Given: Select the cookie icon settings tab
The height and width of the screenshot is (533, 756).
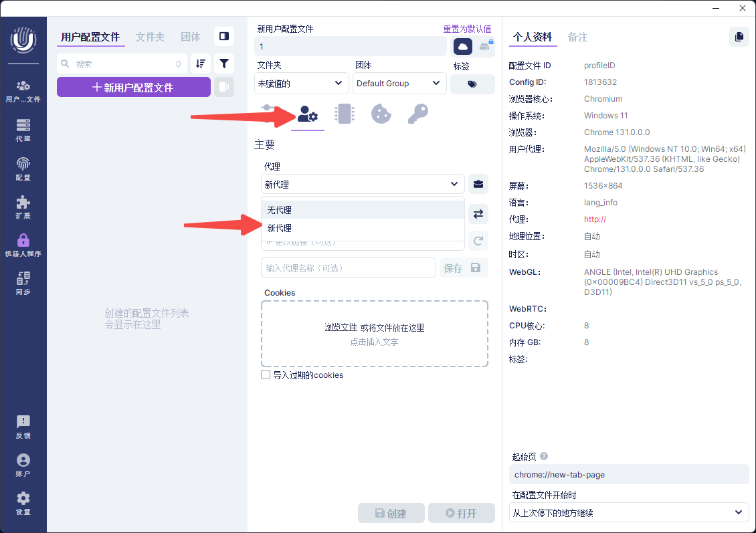Looking at the screenshot, I should pyautogui.click(x=381, y=114).
